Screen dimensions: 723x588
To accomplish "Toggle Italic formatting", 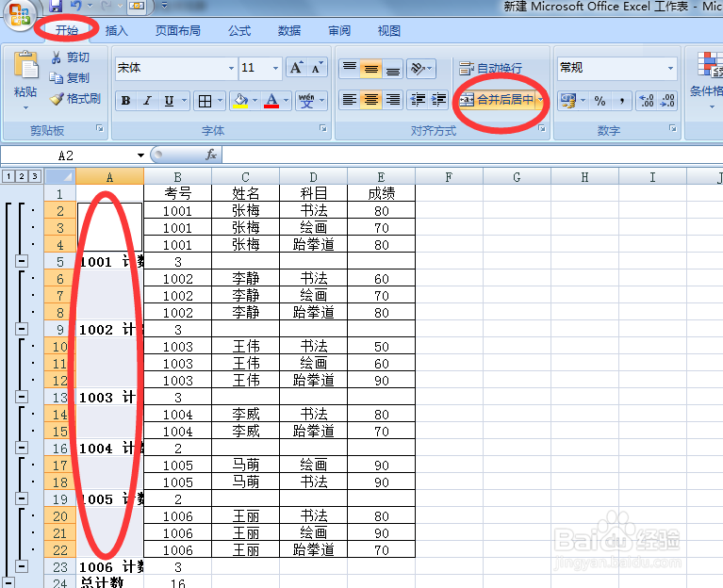I will 148,101.
